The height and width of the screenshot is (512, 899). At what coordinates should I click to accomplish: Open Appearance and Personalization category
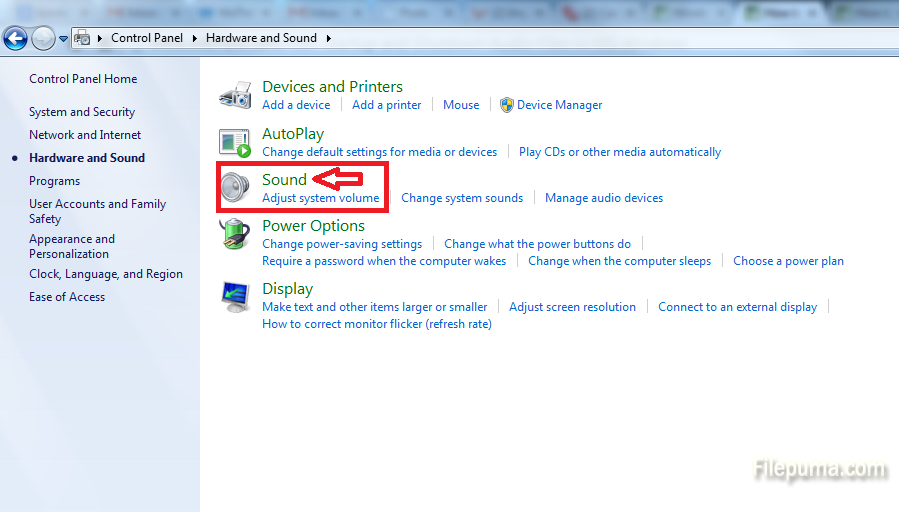tap(72, 247)
